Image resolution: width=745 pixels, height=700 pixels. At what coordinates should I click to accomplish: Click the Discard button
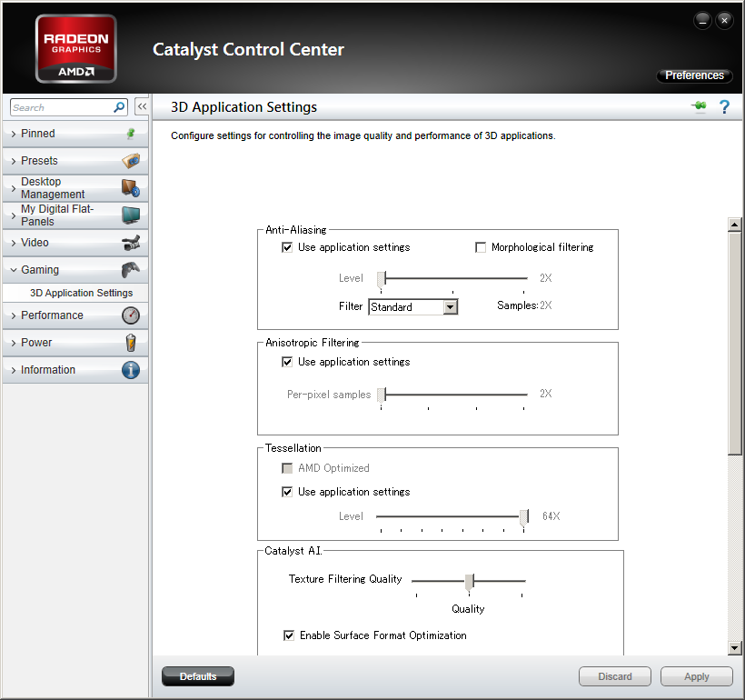615,676
